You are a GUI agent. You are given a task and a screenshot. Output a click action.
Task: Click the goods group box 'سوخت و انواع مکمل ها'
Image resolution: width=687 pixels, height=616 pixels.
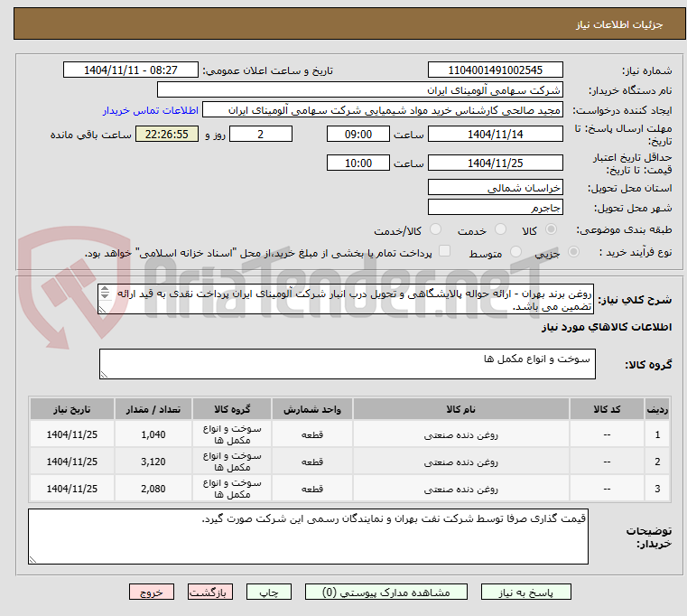coord(347,364)
